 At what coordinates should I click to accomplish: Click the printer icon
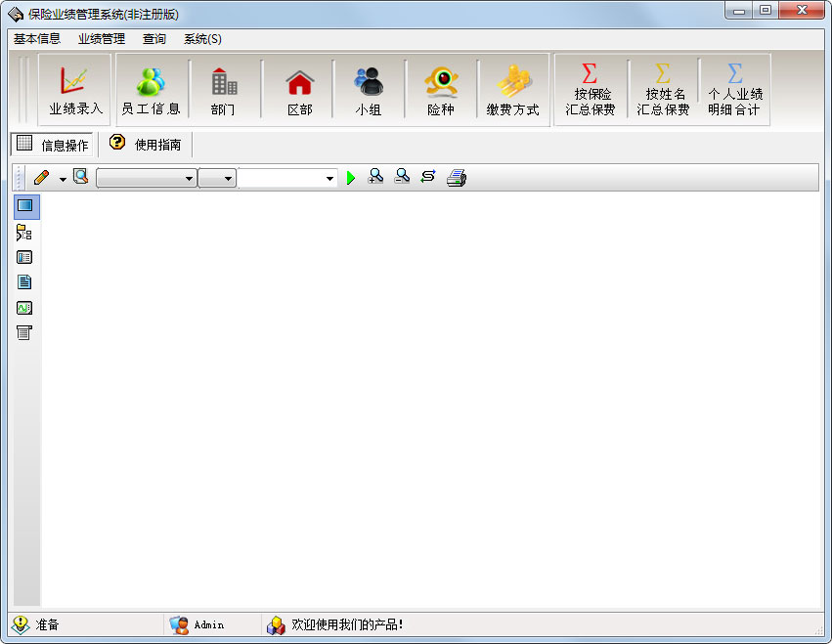tap(457, 178)
